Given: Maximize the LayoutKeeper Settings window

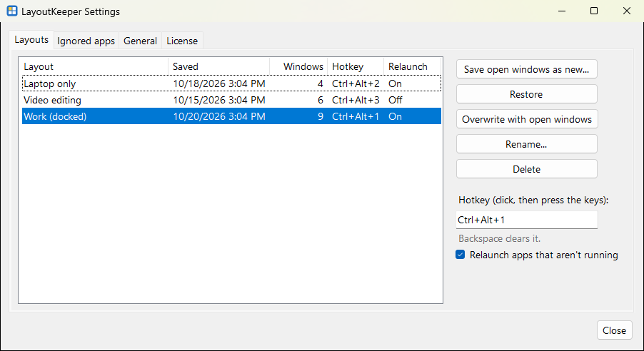Looking at the screenshot, I should click(x=594, y=11).
